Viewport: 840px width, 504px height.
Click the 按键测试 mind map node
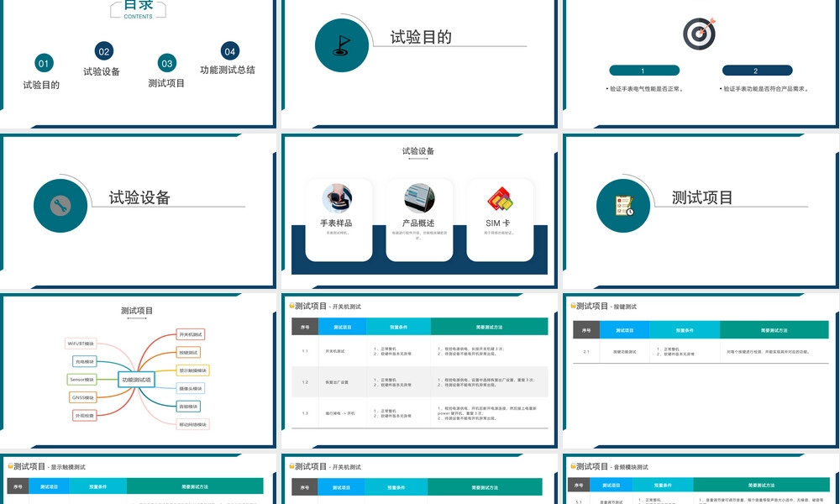(x=188, y=353)
